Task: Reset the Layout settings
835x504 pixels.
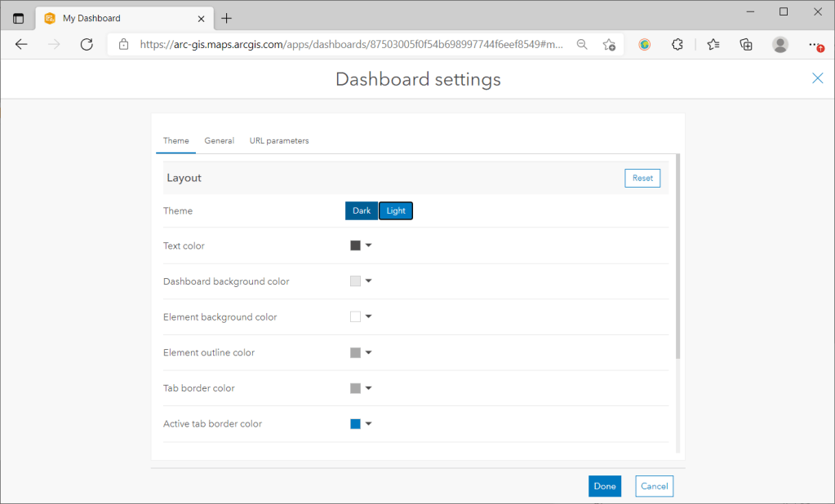Action: (642, 178)
